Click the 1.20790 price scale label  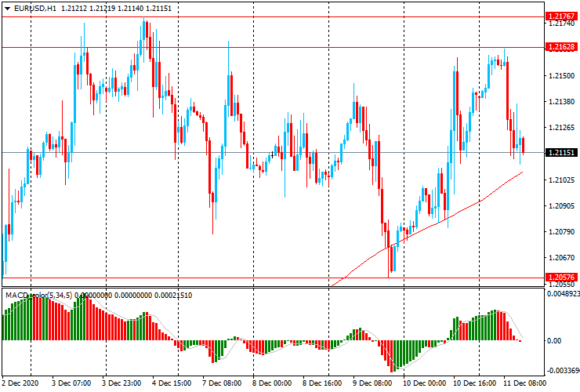(561, 232)
